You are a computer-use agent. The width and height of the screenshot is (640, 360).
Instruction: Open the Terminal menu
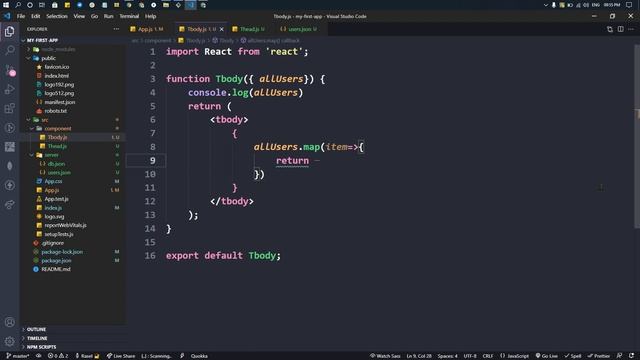[x=129, y=16]
